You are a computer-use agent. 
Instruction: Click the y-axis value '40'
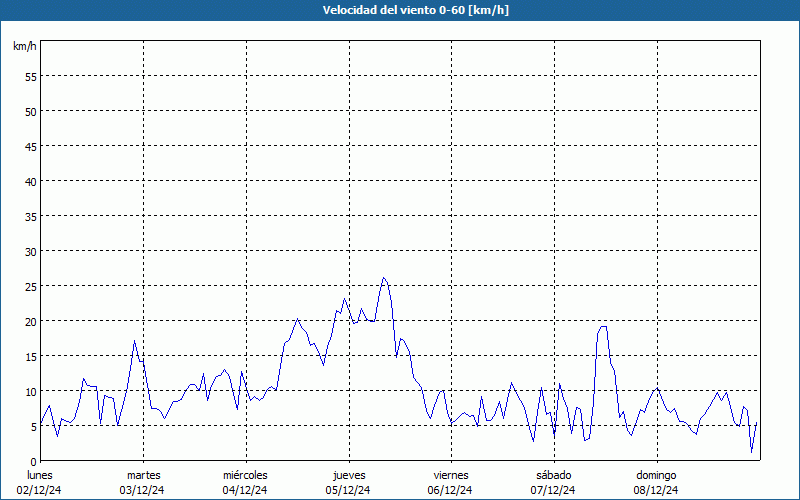pyautogui.click(x=31, y=182)
